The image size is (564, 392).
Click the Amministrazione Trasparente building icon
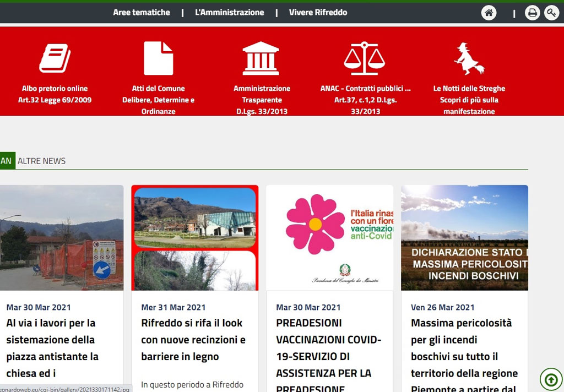[x=261, y=58]
